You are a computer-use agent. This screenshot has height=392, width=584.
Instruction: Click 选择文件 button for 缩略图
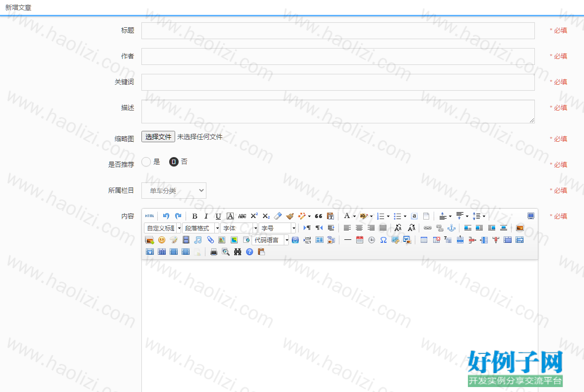pyautogui.click(x=158, y=137)
